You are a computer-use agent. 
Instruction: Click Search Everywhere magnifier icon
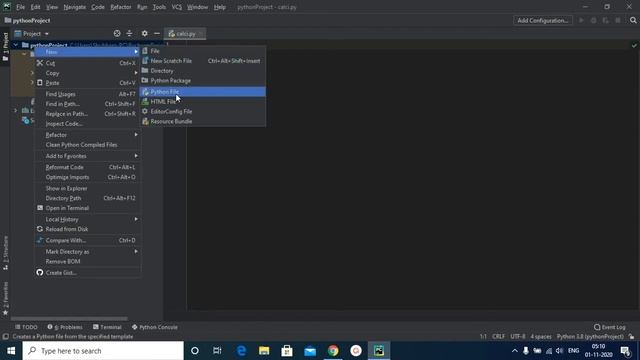[633, 20]
